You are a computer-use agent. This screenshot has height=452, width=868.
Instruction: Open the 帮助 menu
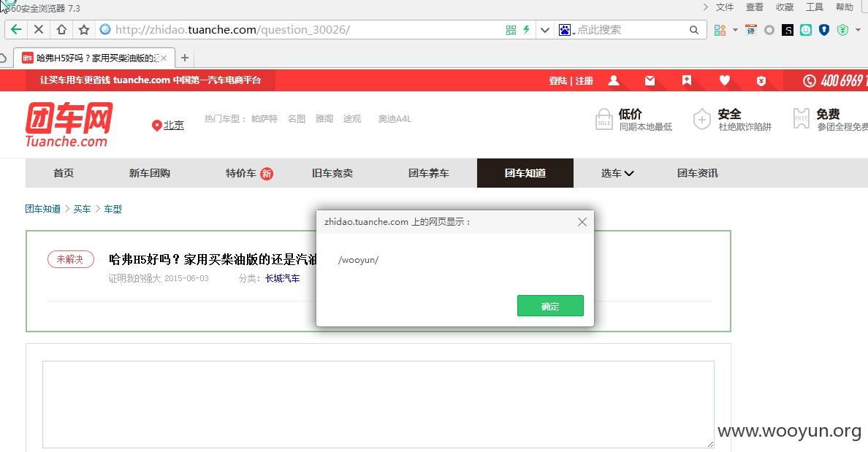(844, 7)
